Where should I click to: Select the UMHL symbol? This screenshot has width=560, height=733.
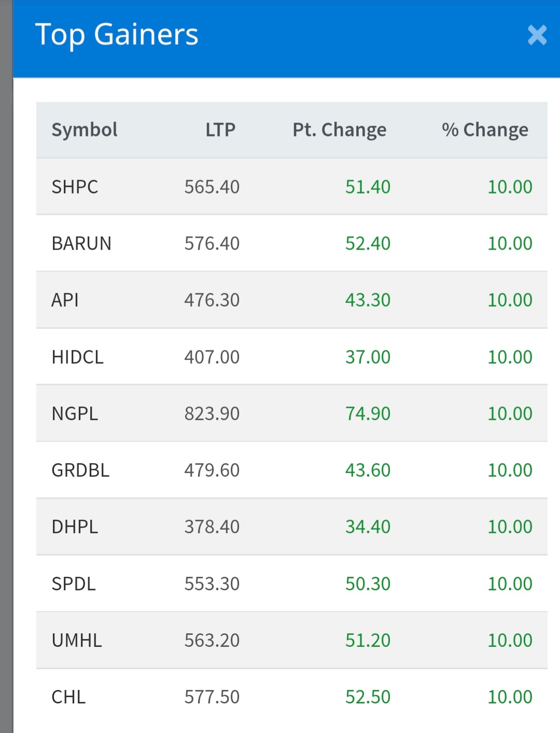[77, 640]
